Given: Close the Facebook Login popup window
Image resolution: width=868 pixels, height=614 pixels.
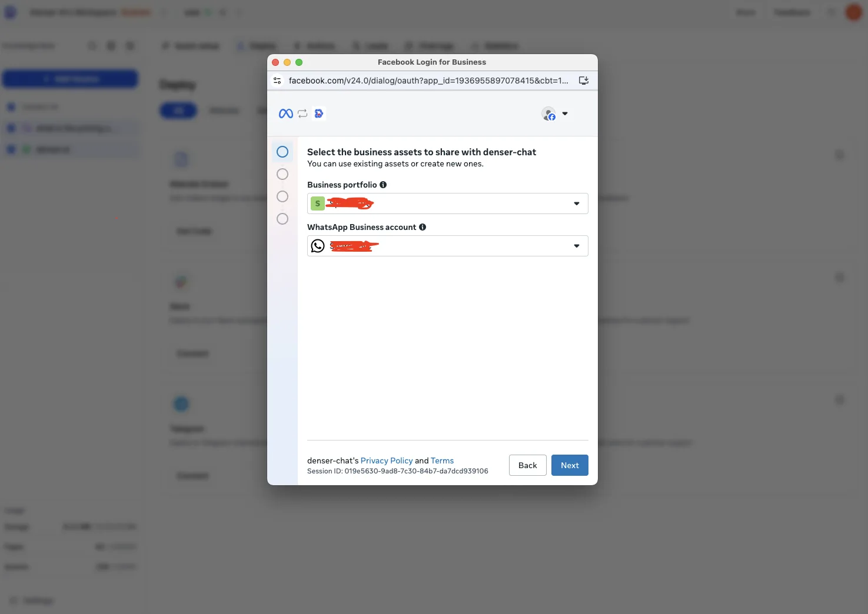Looking at the screenshot, I should 275,62.
